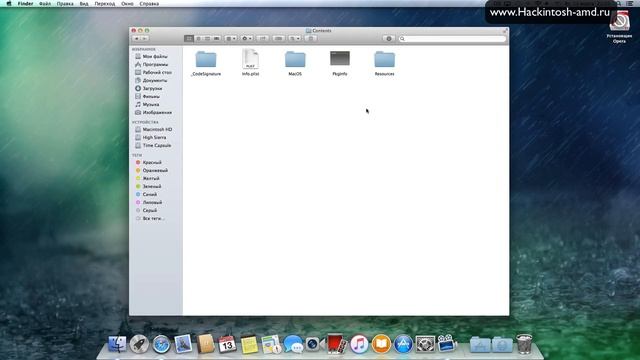Open Notes from the Dock

pyautogui.click(x=249, y=344)
